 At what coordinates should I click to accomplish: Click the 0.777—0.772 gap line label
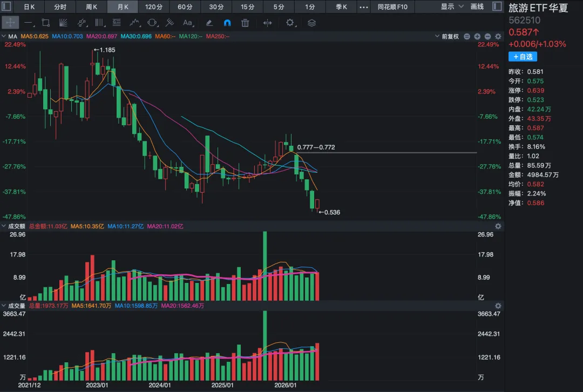coord(316,147)
